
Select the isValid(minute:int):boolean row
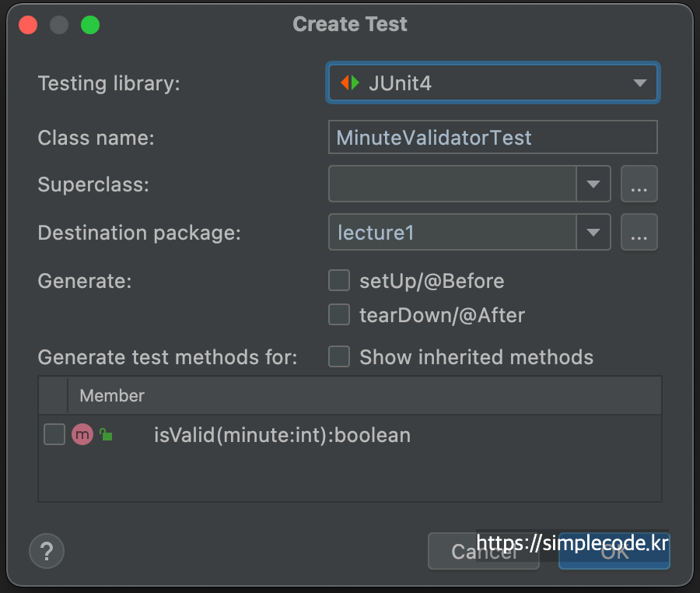(x=282, y=435)
